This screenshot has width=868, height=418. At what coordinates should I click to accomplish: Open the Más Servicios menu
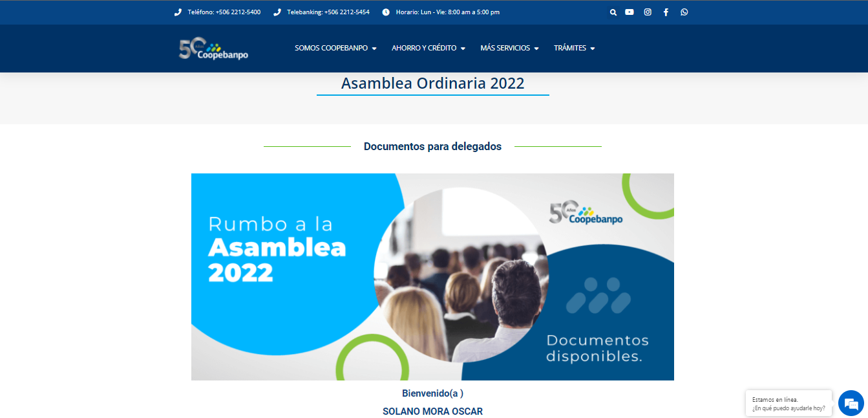509,49
